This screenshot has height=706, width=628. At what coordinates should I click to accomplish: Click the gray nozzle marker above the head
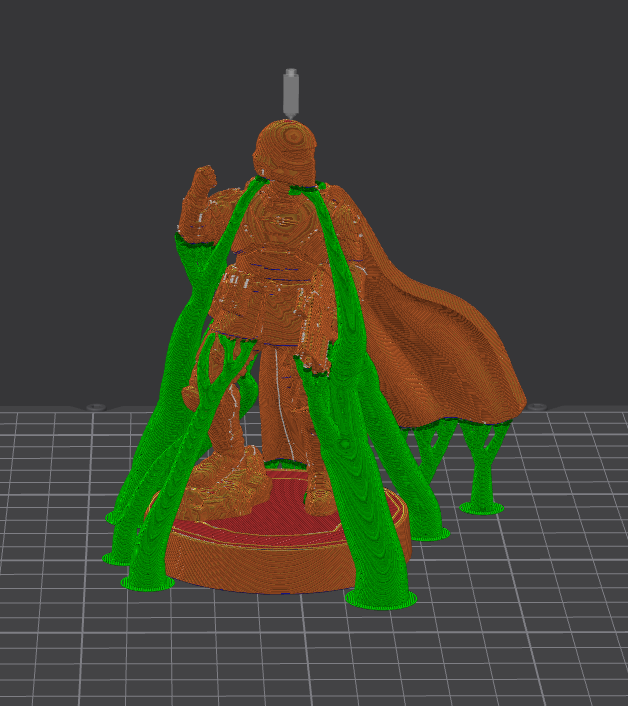point(291,92)
